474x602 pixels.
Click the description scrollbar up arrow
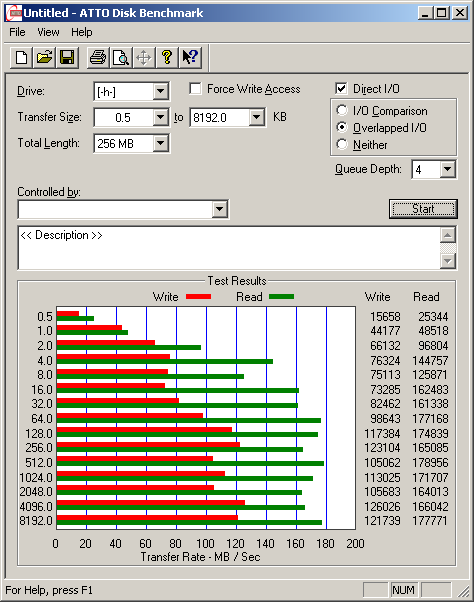tap(448, 235)
